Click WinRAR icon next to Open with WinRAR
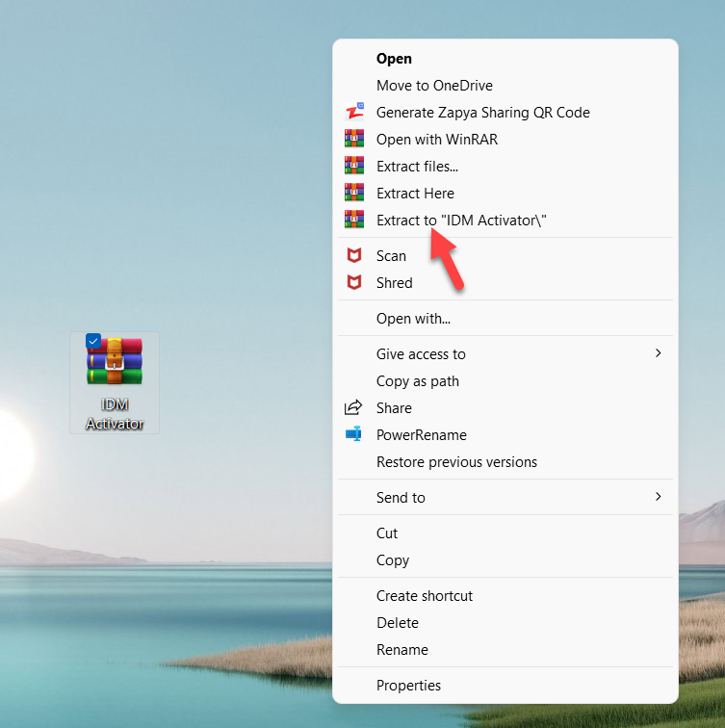The height and width of the screenshot is (728, 725). tap(354, 139)
